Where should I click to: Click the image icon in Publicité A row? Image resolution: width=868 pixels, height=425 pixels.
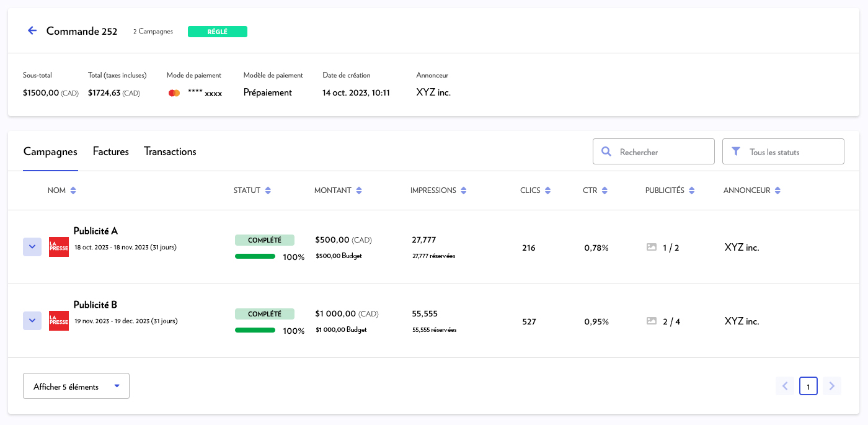pyautogui.click(x=651, y=247)
